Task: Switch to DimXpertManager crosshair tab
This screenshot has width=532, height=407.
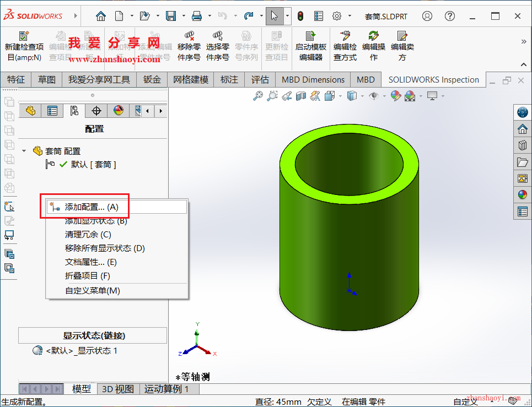Action: click(x=96, y=111)
